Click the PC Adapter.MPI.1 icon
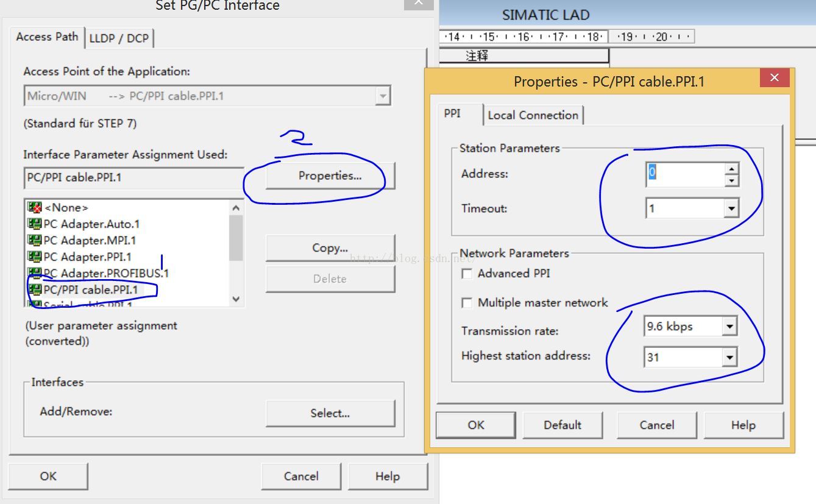Screen dimensions: 816x504 click(34, 240)
